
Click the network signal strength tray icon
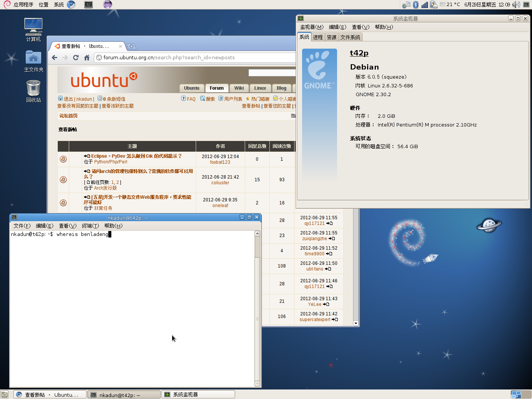tap(424, 5)
